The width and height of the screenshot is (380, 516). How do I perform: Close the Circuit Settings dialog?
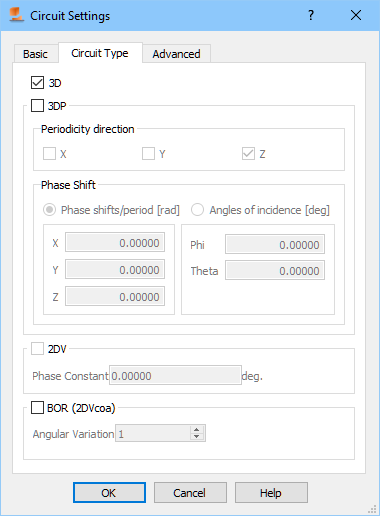tap(356, 15)
